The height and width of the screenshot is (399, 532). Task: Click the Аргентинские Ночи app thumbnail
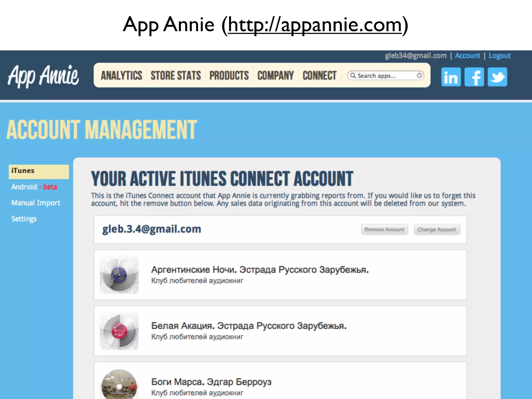click(119, 275)
